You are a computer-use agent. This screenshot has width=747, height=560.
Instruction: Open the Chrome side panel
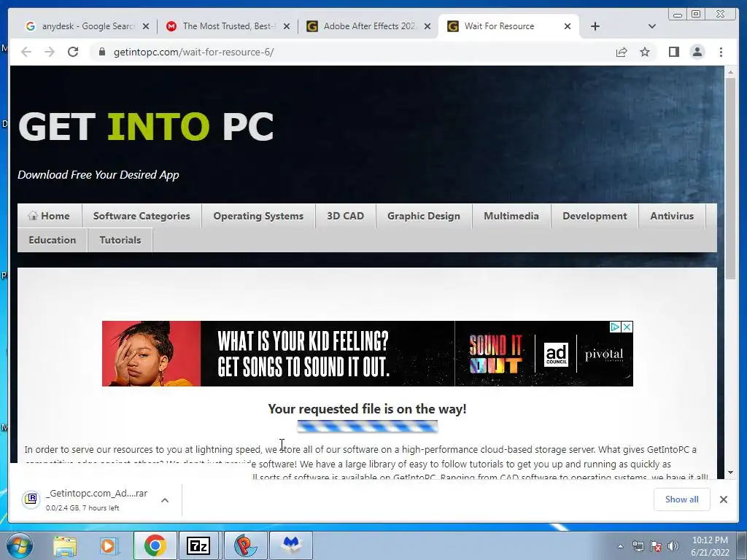(673, 52)
